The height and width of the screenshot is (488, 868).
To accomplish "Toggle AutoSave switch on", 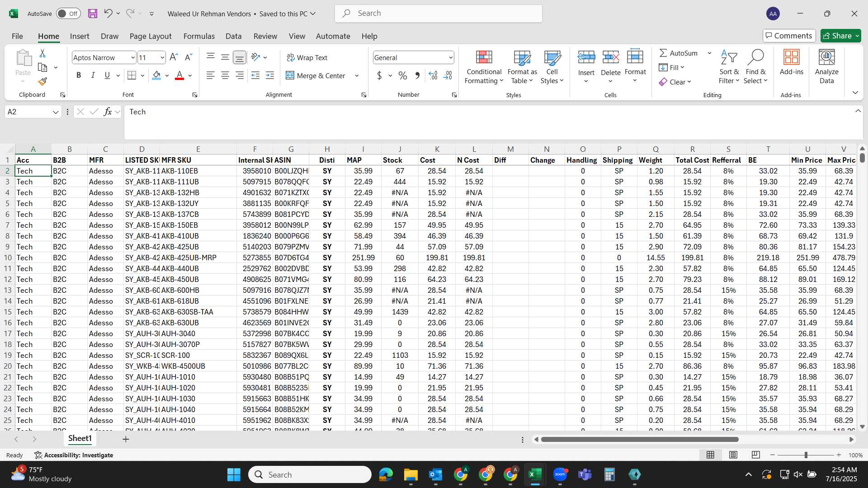I will (68, 14).
